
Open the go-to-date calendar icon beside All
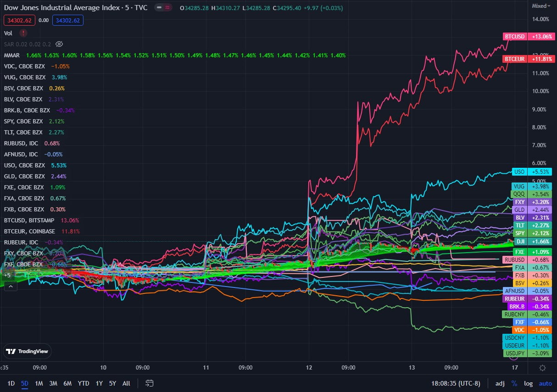tap(149, 383)
